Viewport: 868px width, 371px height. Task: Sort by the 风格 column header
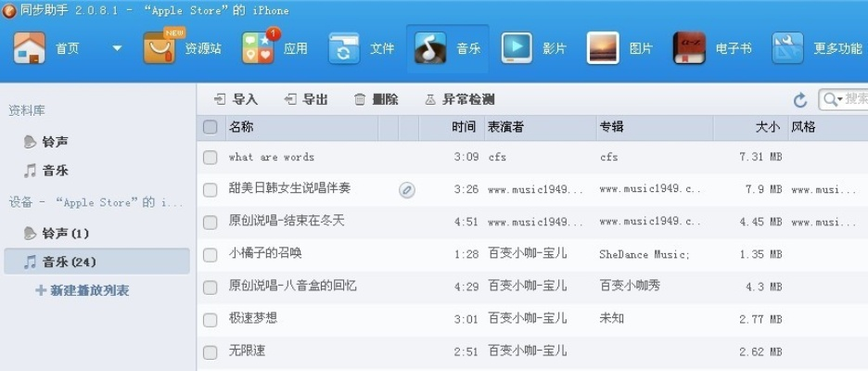coord(827,127)
